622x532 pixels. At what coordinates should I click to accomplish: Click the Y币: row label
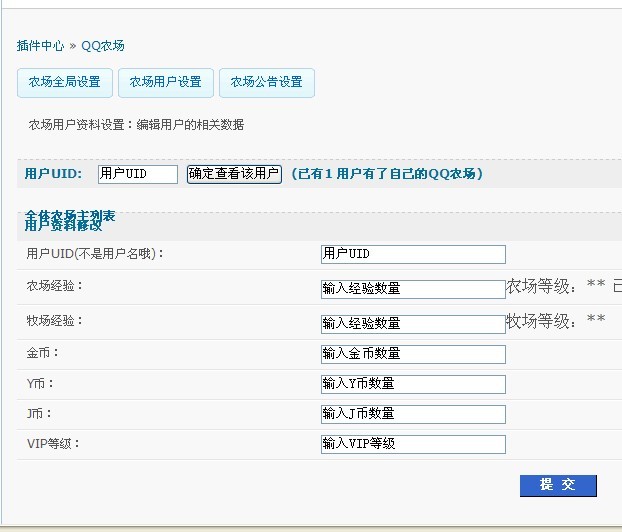coord(40,384)
